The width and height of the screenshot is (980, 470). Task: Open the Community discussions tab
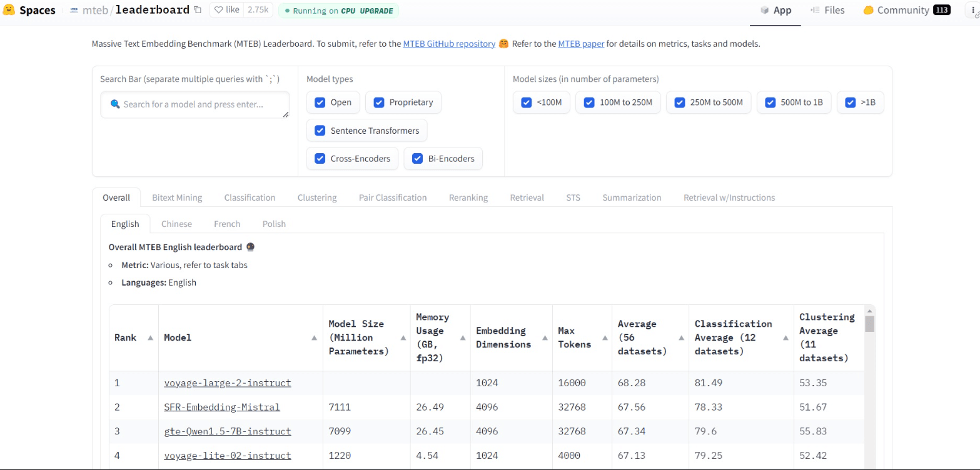point(902,10)
